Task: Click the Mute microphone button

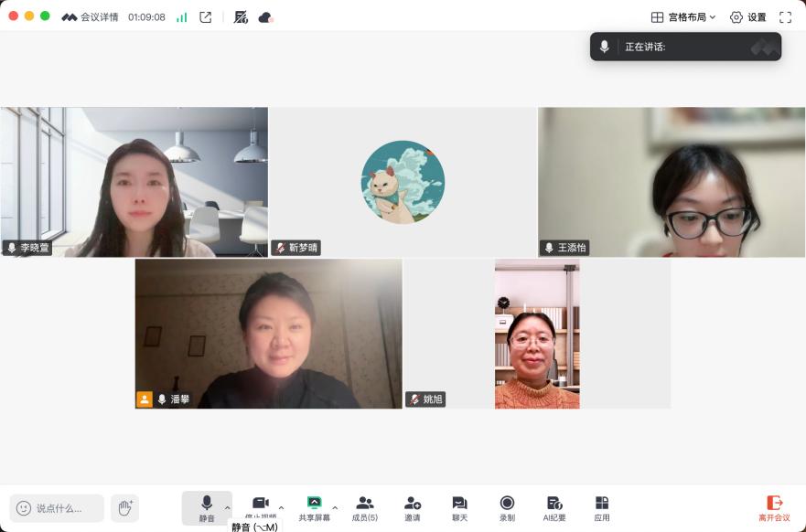Action: 207,507
